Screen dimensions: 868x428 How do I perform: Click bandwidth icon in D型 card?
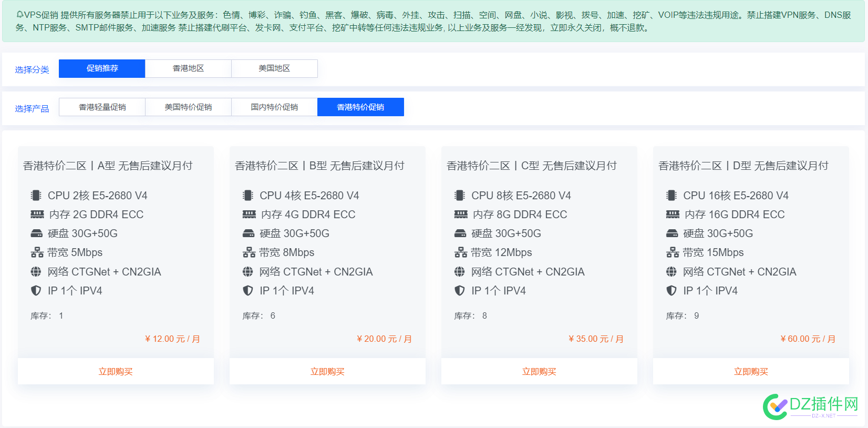[672, 252]
